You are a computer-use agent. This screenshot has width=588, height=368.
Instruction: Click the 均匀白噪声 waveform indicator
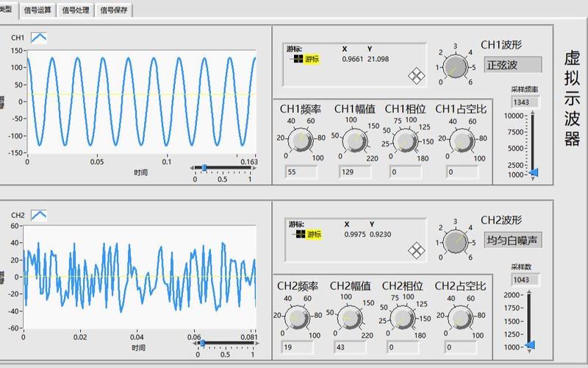pos(513,240)
